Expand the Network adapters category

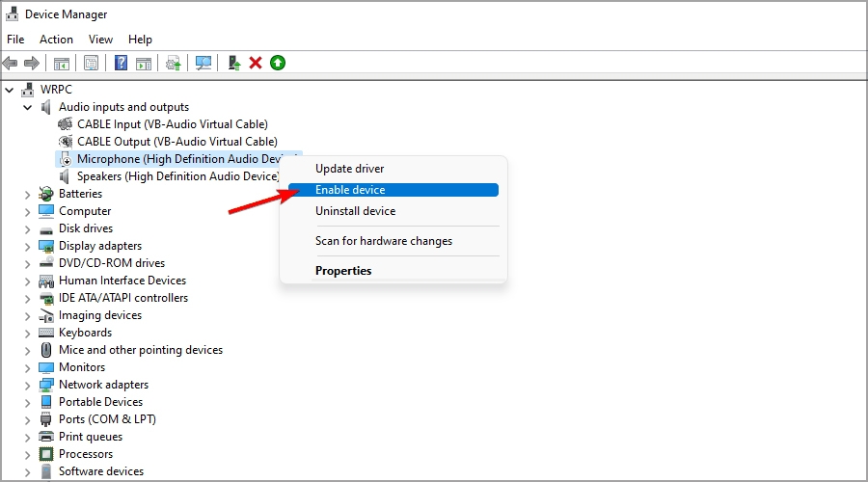[27, 386]
